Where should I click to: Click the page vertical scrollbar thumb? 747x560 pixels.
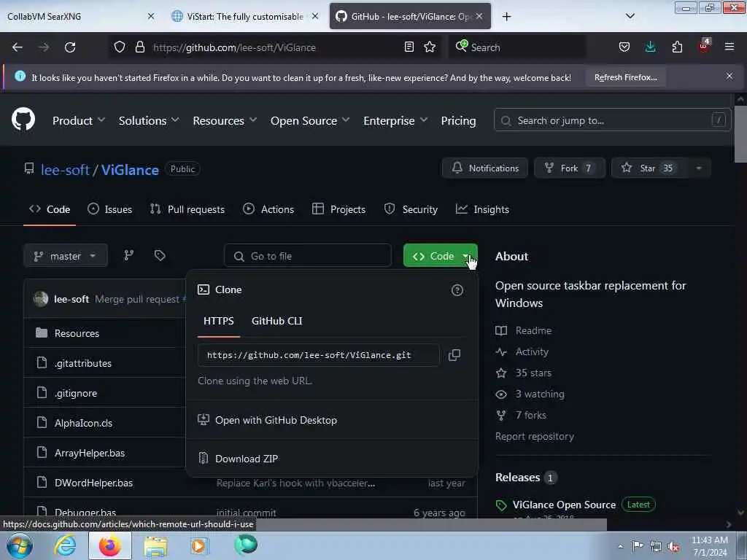point(740,134)
